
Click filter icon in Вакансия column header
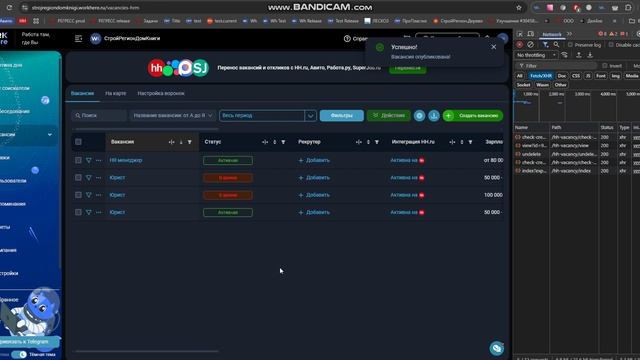tap(190, 142)
